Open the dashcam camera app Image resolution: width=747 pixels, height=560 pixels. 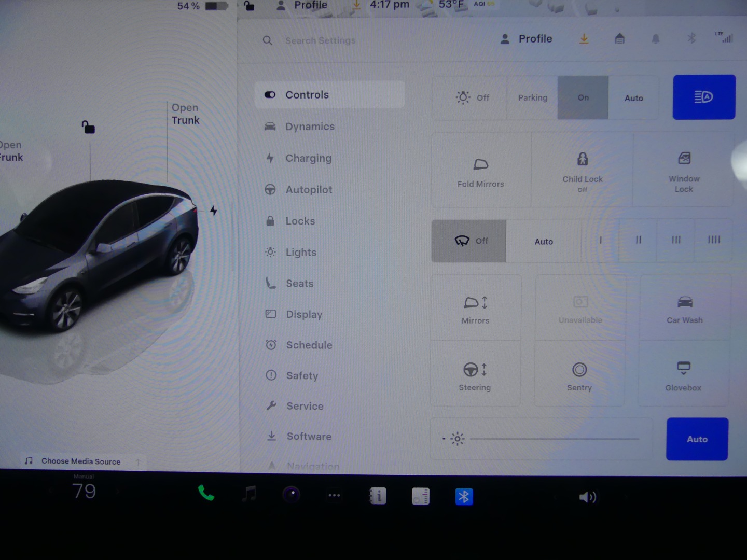pyautogui.click(x=291, y=495)
